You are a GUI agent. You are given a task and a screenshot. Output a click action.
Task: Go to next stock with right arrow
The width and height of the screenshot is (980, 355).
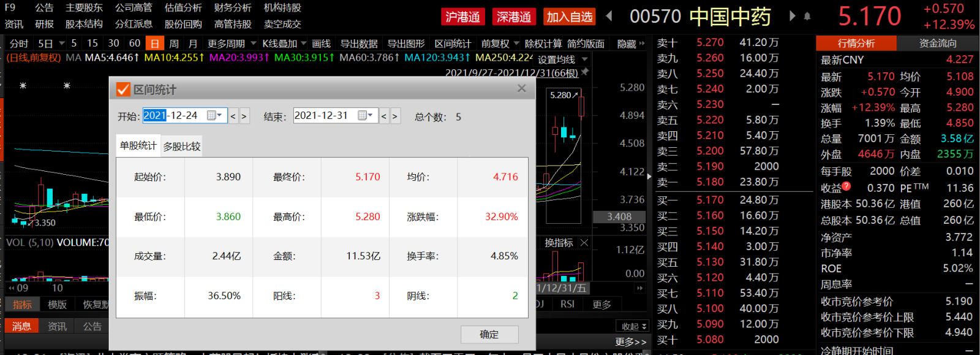click(x=792, y=16)
